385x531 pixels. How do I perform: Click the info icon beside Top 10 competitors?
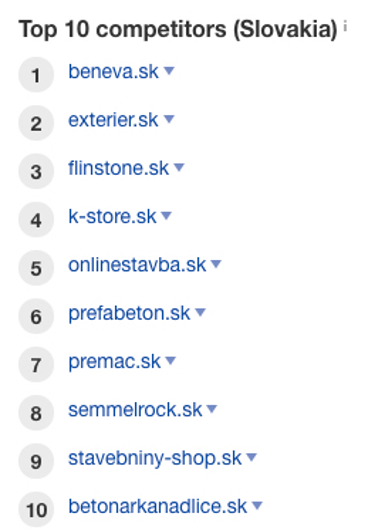tap(345, 26)
